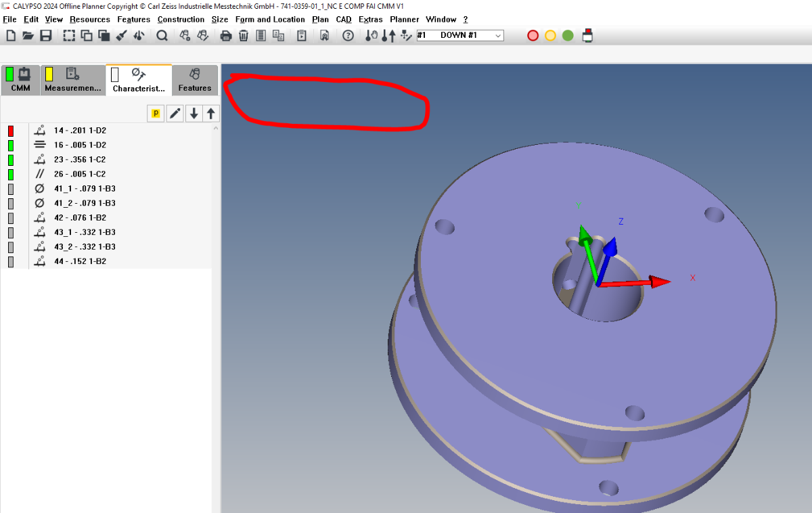The height and width of the screenshot is (513, 812).
Task: Click the yellow P button above list
Action: pyautogui.click(x=156, y=114)
